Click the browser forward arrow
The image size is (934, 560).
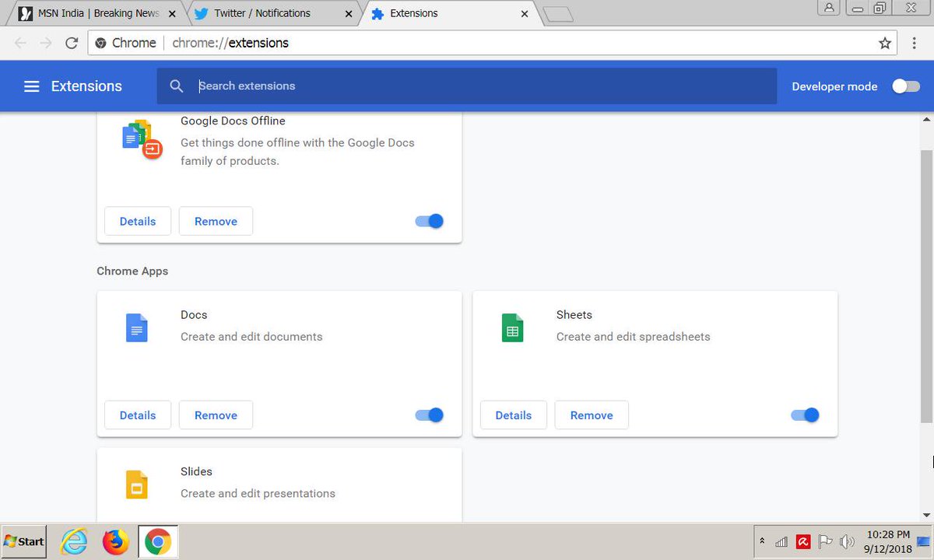46,43
